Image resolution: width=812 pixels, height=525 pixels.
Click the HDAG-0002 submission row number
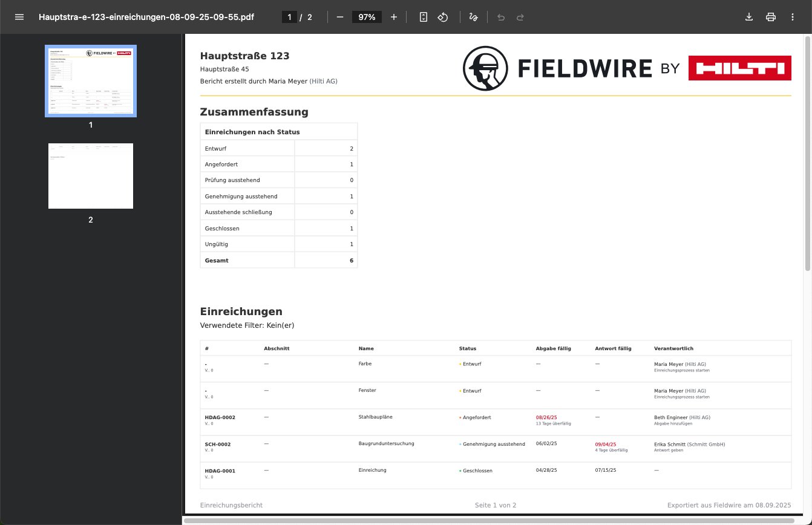pos(220,417)
